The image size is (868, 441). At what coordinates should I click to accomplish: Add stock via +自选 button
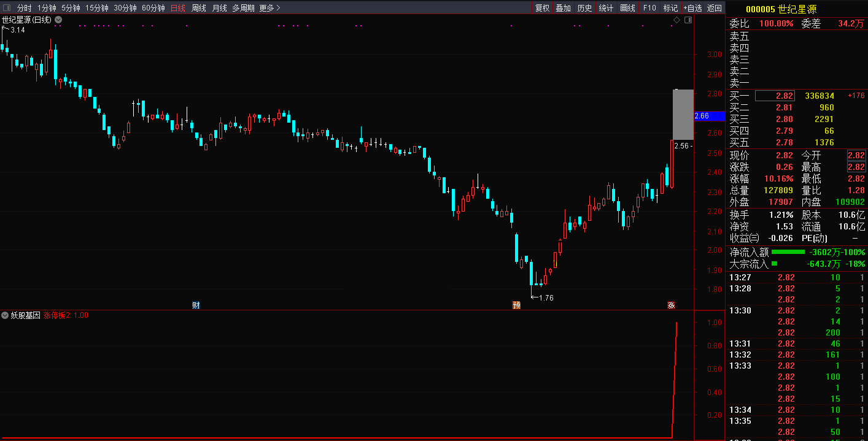(692, 8)
